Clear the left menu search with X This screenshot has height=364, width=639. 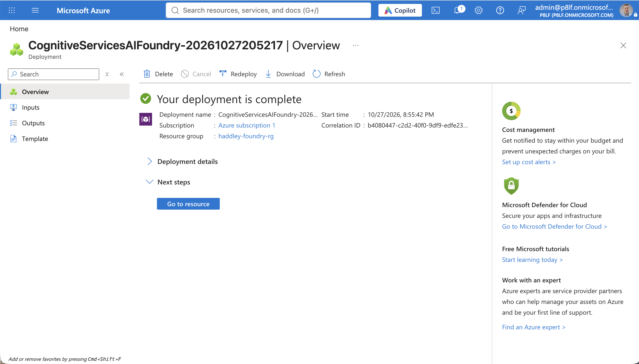pyautogui.click(x=107, y=74)
